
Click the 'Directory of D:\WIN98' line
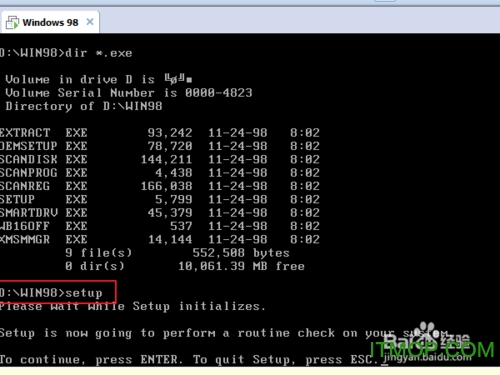pos(84,106)
